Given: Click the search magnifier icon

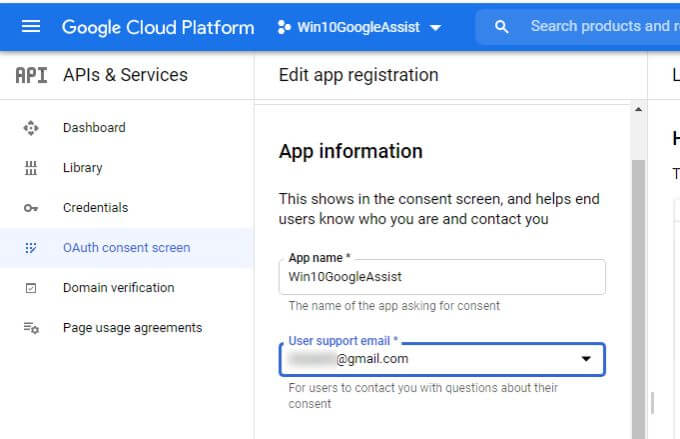Looking at the screenshot, I should [502, 27].
